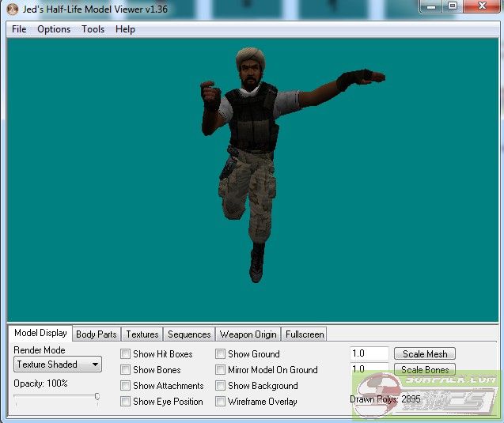Enable Wireframe Overlay checkbox
504x423 pixels.
(x=221, y=402)
